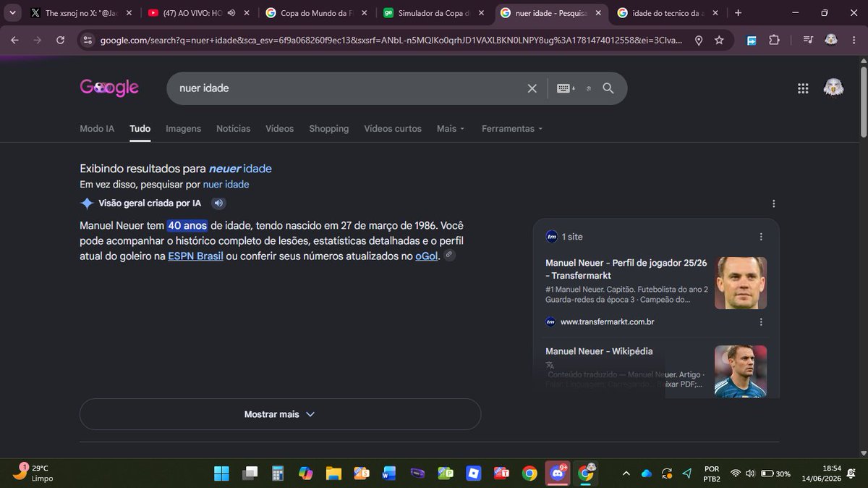Open Word from the taskbar
868x488 pixels.
389,474
